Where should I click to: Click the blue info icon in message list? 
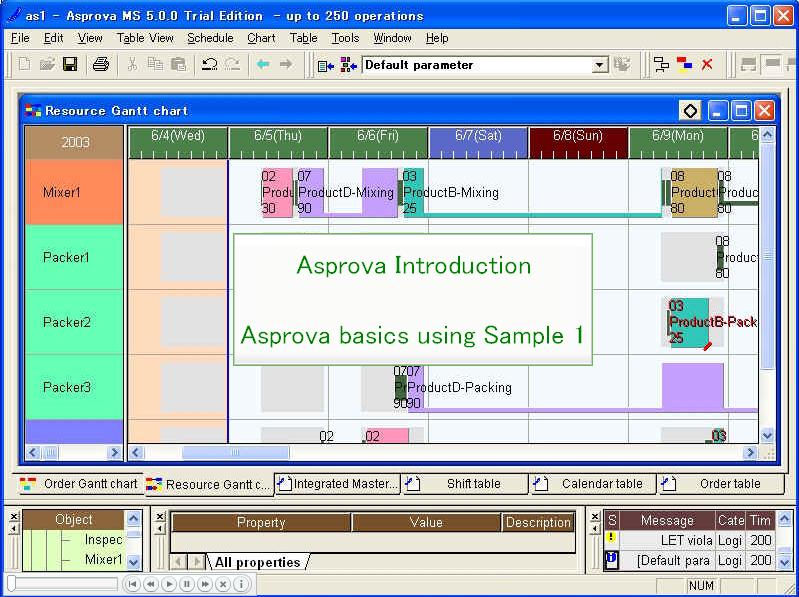611,560
